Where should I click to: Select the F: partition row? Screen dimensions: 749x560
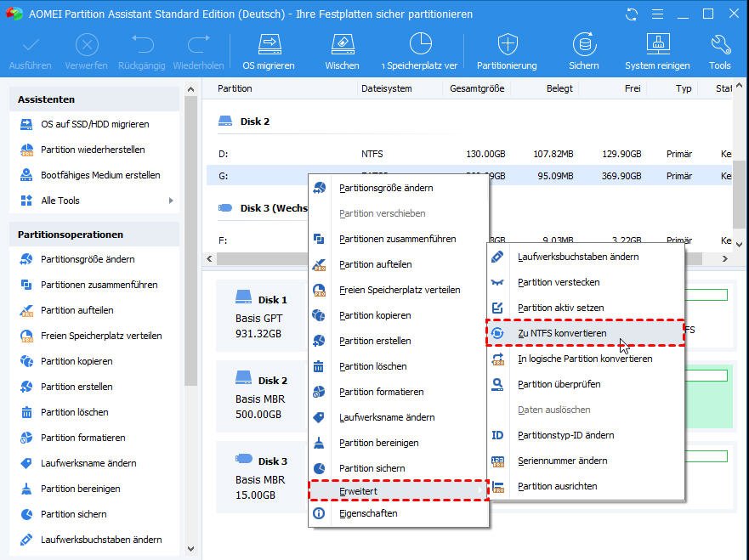click(469, 240)
